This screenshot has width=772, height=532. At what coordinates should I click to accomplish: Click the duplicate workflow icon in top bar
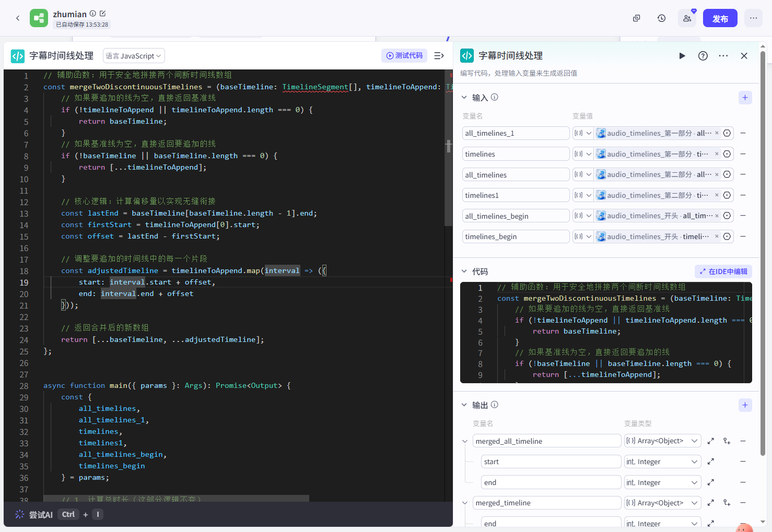point(636,18)
